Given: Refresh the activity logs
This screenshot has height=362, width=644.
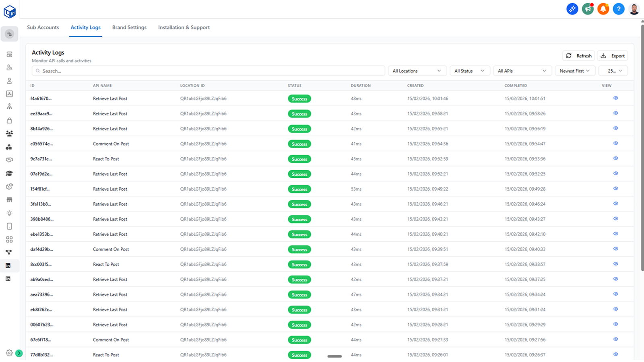Looking at the screenshot, I should 578,56.
